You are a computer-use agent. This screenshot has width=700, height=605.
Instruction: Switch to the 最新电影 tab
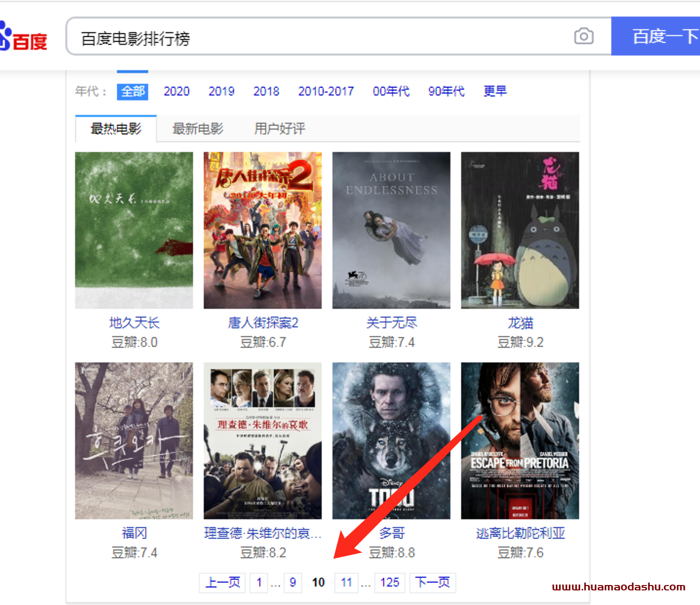tap(198, 129)
